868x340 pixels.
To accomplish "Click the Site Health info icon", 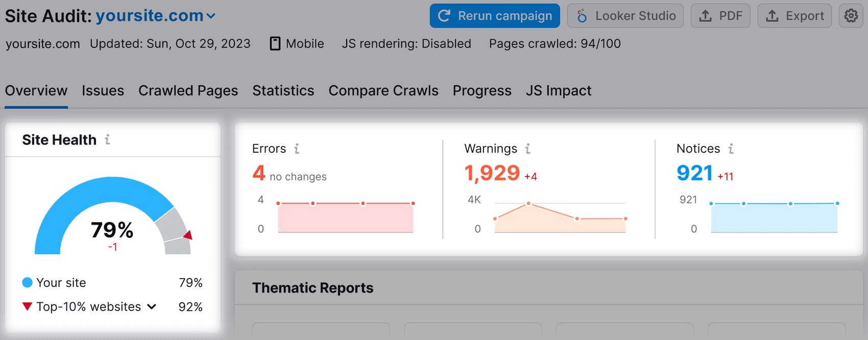I will (x=107, y=139).
